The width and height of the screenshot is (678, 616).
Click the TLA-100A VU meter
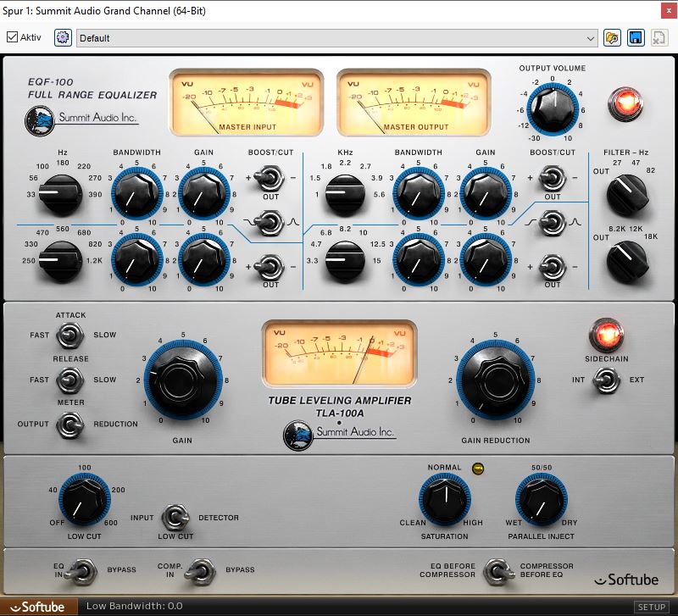[340, 353]
